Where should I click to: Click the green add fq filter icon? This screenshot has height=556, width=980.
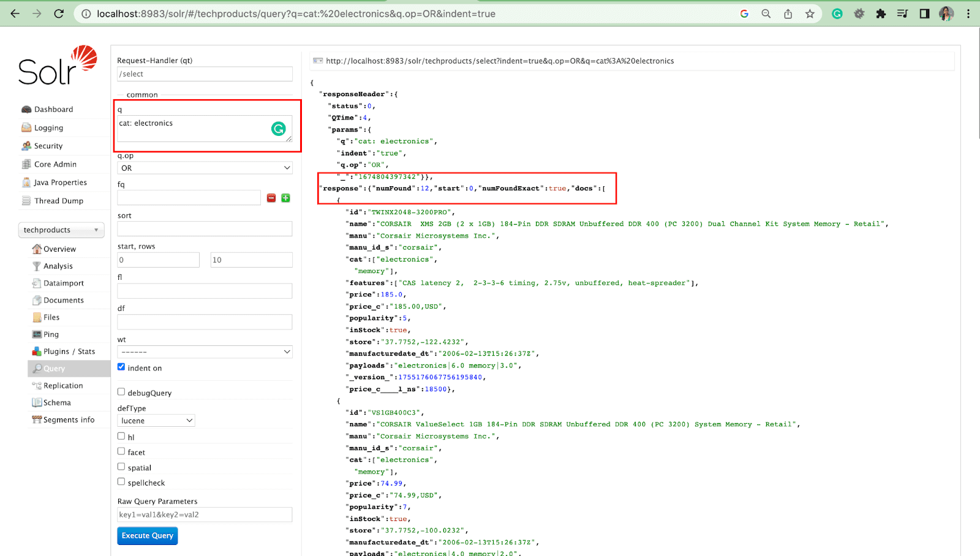point(285,198)
